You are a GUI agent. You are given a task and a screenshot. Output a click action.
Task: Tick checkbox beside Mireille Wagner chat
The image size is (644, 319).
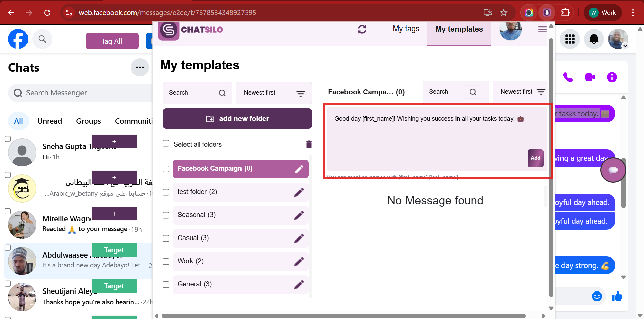[x=8, y=211]
